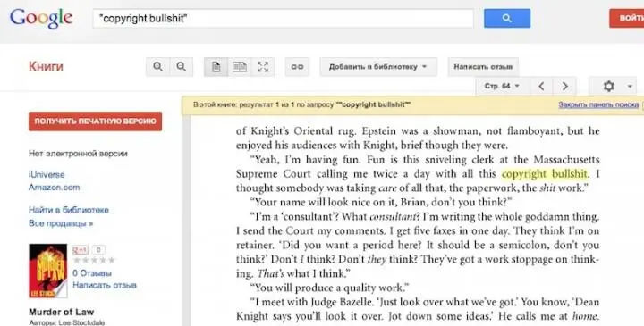Click Написать отзыв link under the rating
Screen dimensions: 644x326
tap(105, 285)
